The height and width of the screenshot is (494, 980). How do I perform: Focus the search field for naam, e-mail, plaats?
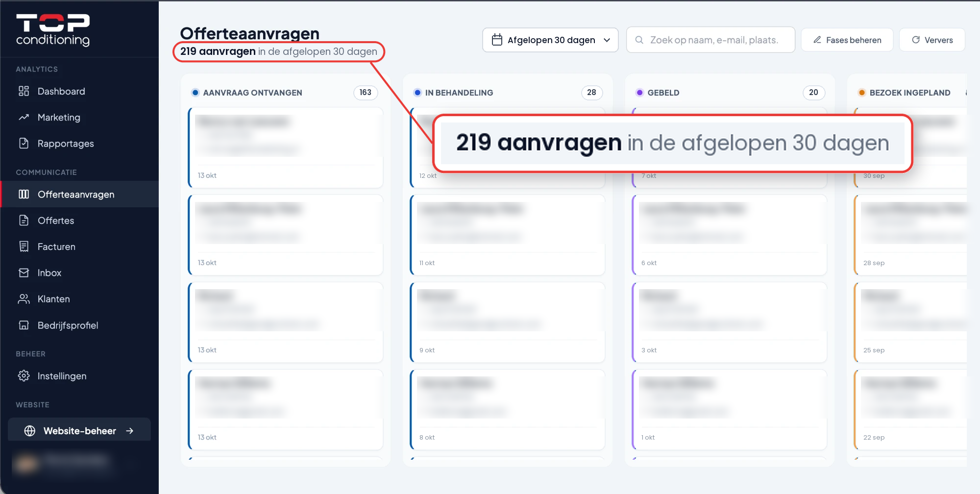710,40
